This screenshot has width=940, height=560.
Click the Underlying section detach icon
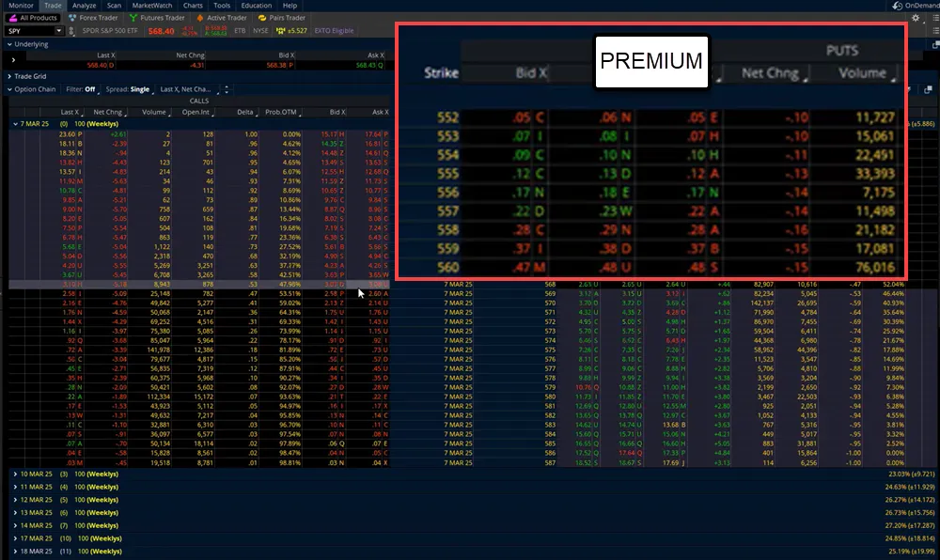pos(935,44)
